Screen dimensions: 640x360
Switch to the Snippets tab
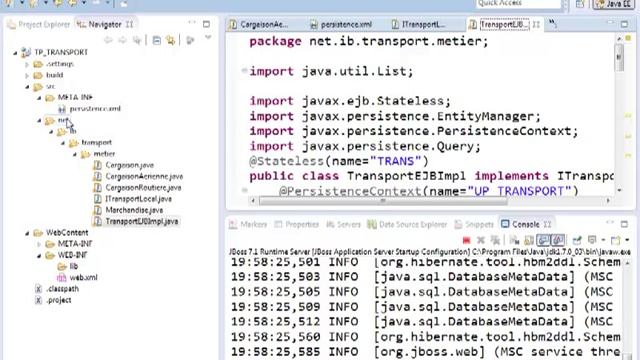click(474, 224)
